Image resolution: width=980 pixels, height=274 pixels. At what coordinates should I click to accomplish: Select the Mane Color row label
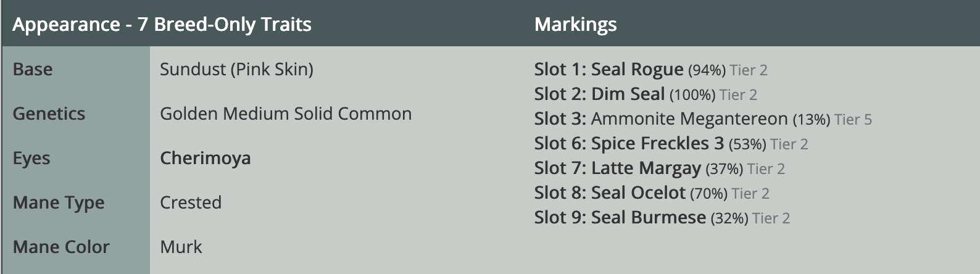click(61, 247)
